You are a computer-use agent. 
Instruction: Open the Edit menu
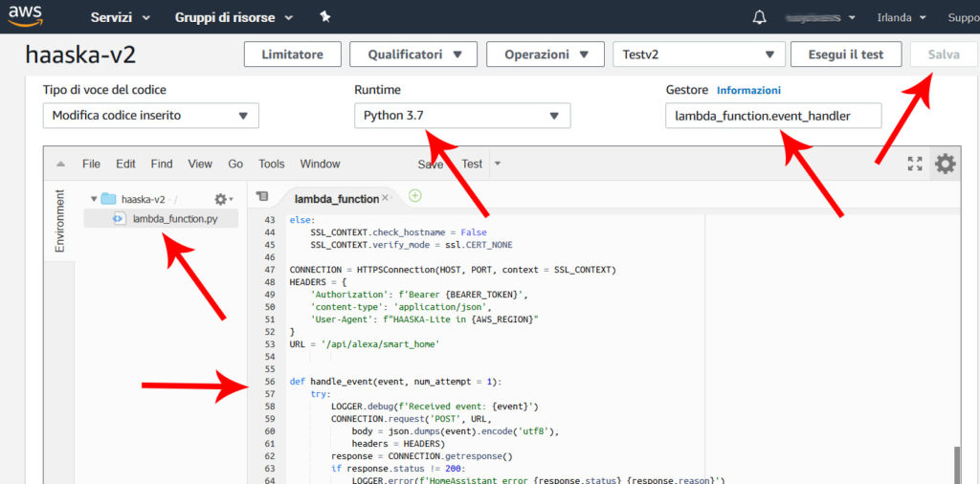[x=125, y=165]
